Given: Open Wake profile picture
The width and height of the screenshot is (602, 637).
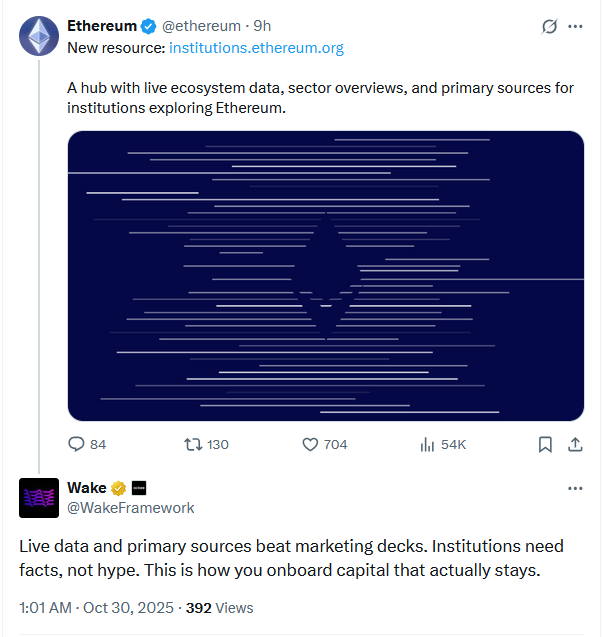Looking at the screenshot, I should [x=38, y=497].
